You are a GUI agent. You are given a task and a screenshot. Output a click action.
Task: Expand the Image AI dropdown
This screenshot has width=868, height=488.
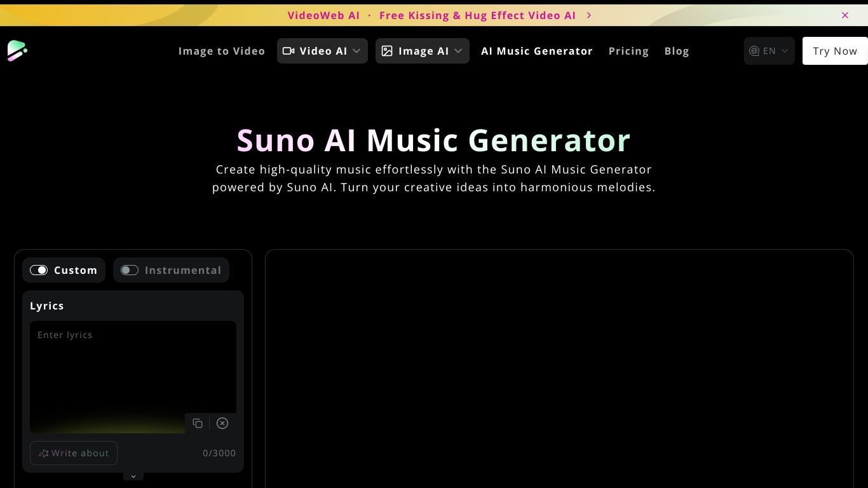pyautogui.click(x=423, y=51)
